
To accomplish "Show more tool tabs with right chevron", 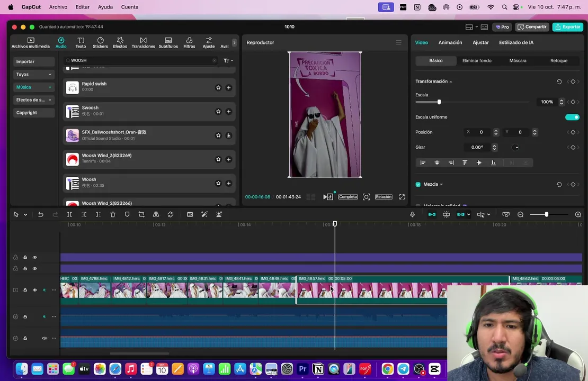I will click(234, 43).
